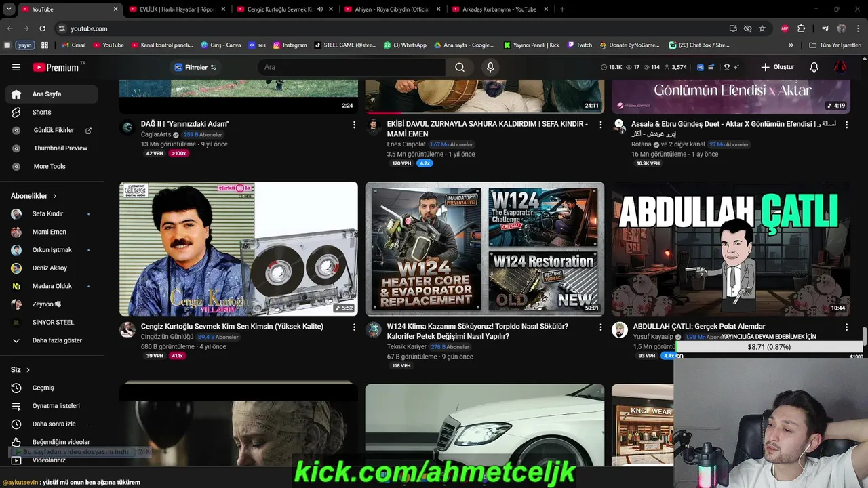This screenshot has width=868, height=488.
Task: Open the Gmail bookmark
Action: [74, 45]
